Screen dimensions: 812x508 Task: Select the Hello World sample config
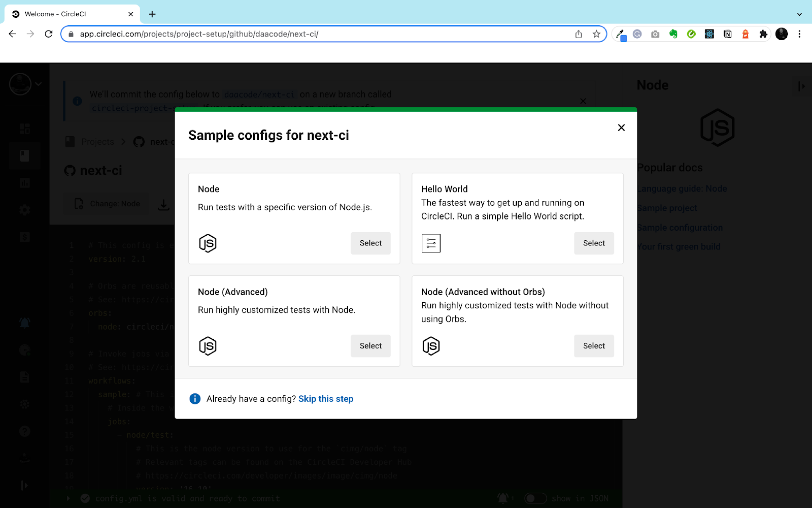tap(593, 243)
